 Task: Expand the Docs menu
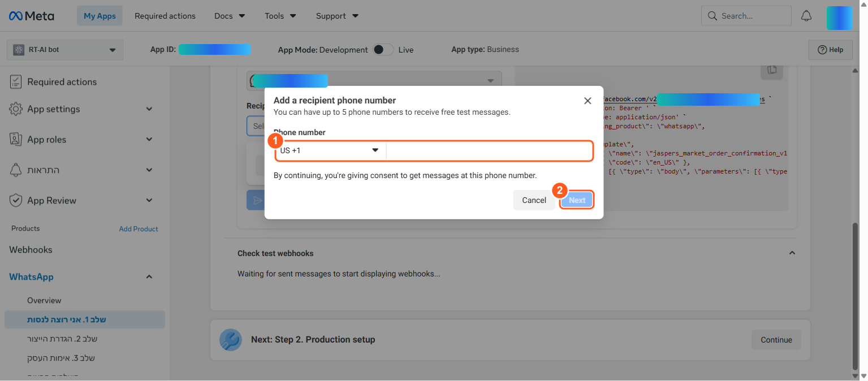pos(230,16)
